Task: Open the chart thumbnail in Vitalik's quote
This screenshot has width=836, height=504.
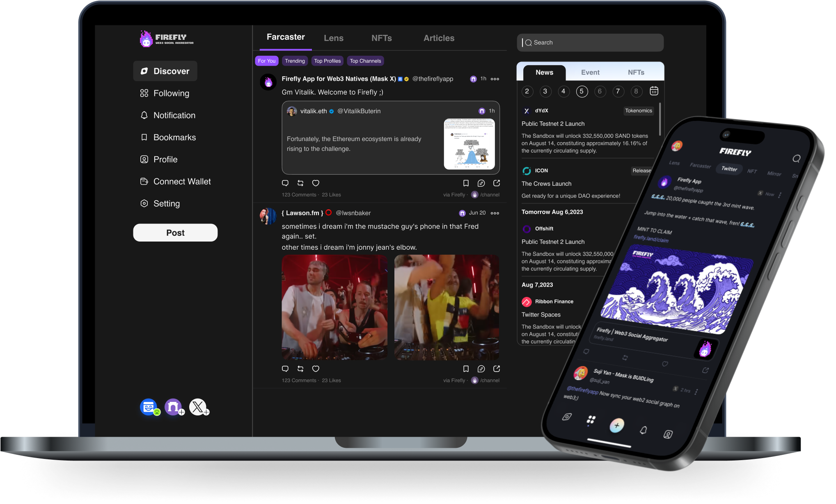Action: click(469, 144)
